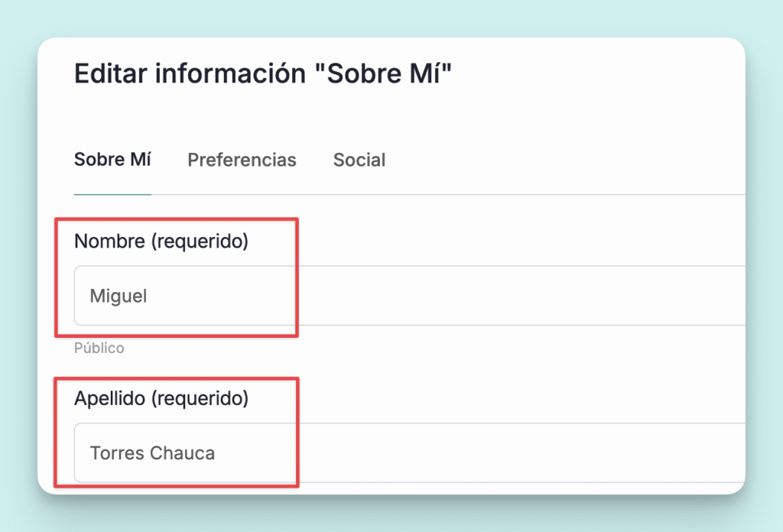The image size is (783, 532).
Task: Open the Social tab
Action: (x=359, y=161)
